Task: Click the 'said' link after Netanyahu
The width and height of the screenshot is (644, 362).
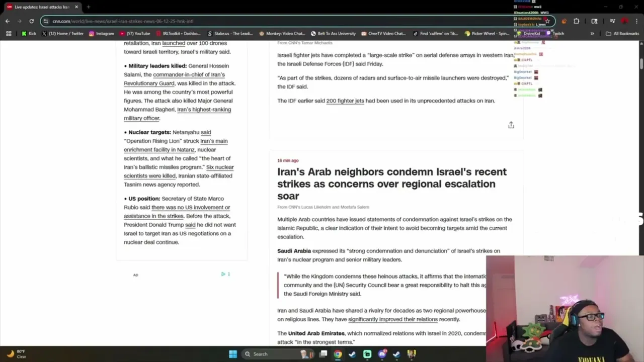Action: (x=206, y=132)
